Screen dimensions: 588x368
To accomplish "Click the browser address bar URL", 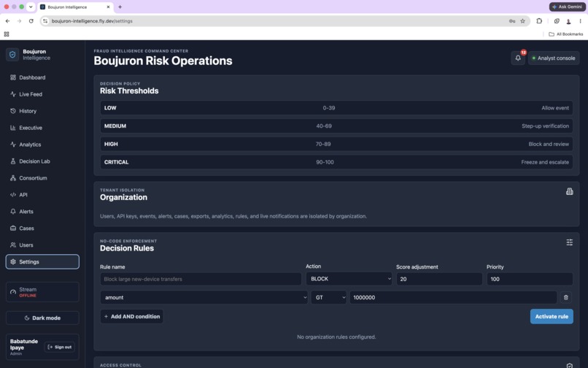I will [92, 21].
